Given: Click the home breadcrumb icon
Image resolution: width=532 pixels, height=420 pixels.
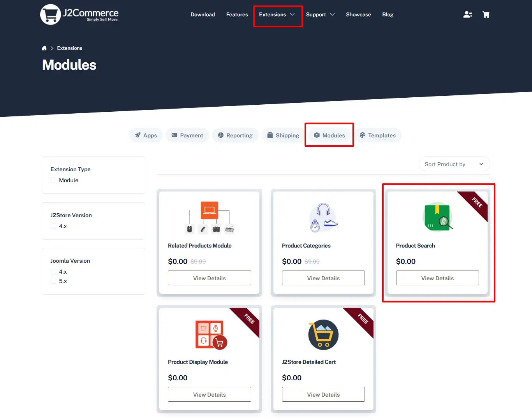Looking at the screenshot, I should tap(44, 48).
